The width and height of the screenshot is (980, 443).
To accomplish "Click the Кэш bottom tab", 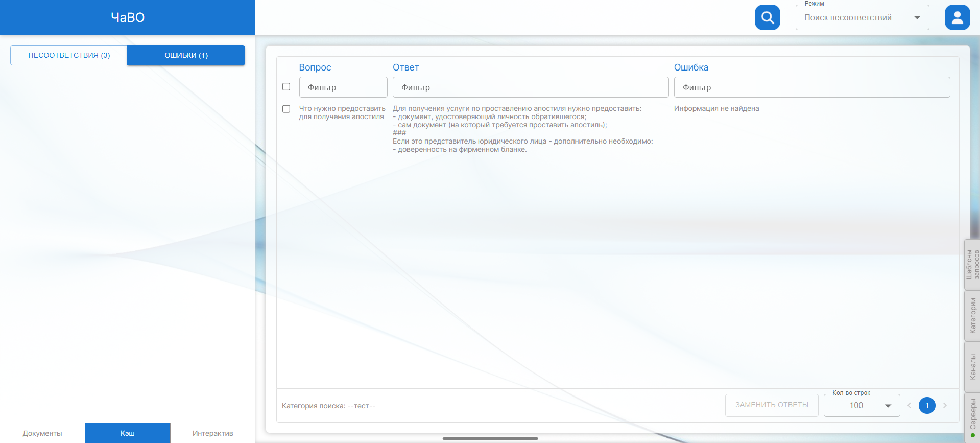I will [128, 433].
